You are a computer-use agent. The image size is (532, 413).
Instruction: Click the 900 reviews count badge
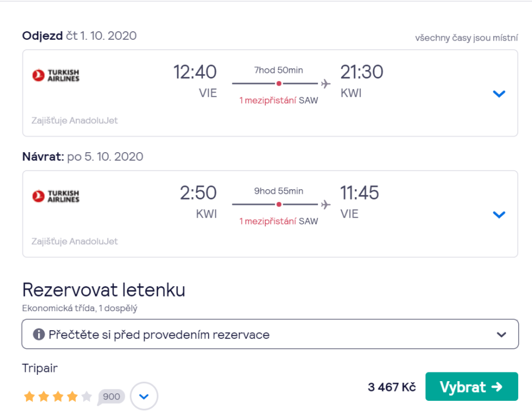tap(111, 396)
